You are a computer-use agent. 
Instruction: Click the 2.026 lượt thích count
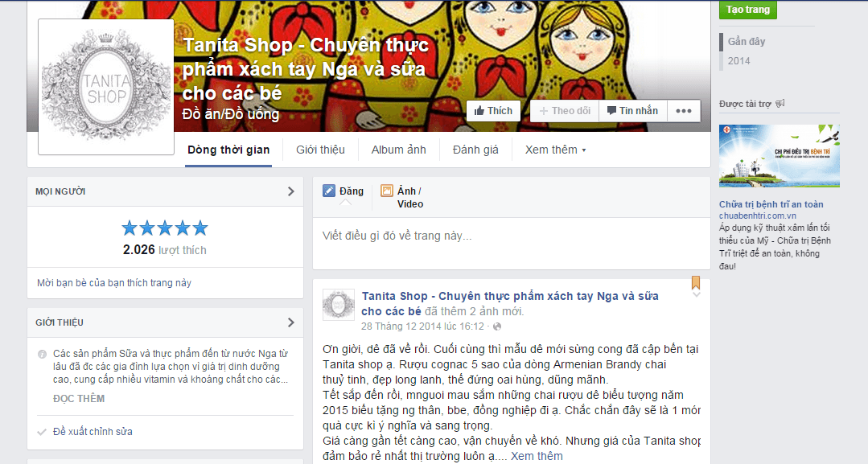pos(164,250)
